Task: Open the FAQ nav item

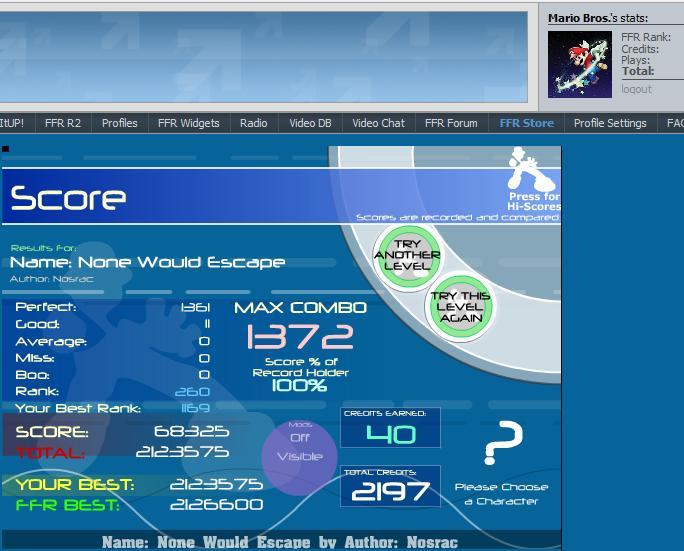Action: (674, 123)
